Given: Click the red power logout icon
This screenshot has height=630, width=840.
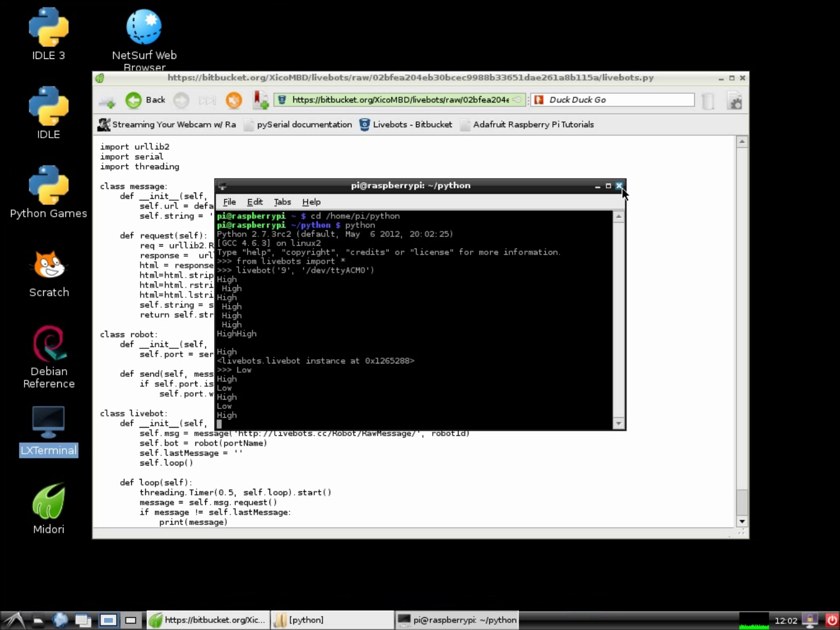Looking at the screenshot, I should pos(832,620).
